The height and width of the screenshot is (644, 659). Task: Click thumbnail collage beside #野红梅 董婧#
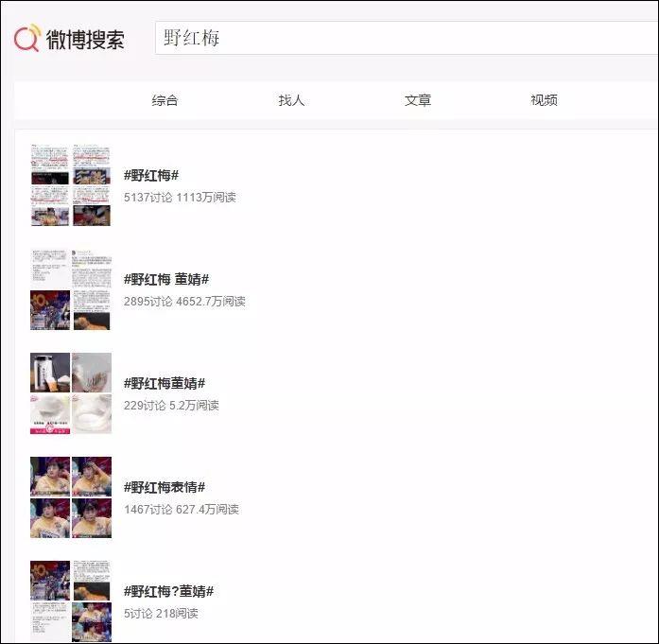pos(70,289)
